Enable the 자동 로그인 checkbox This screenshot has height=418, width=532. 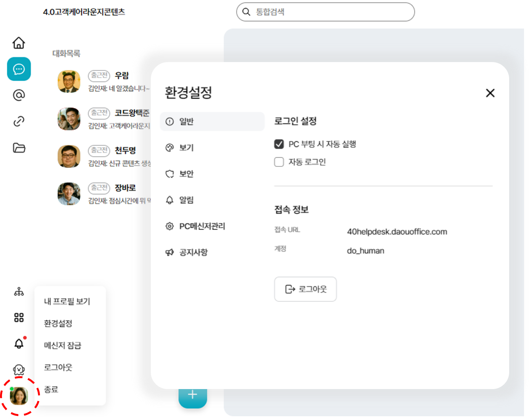coord(279,162)
